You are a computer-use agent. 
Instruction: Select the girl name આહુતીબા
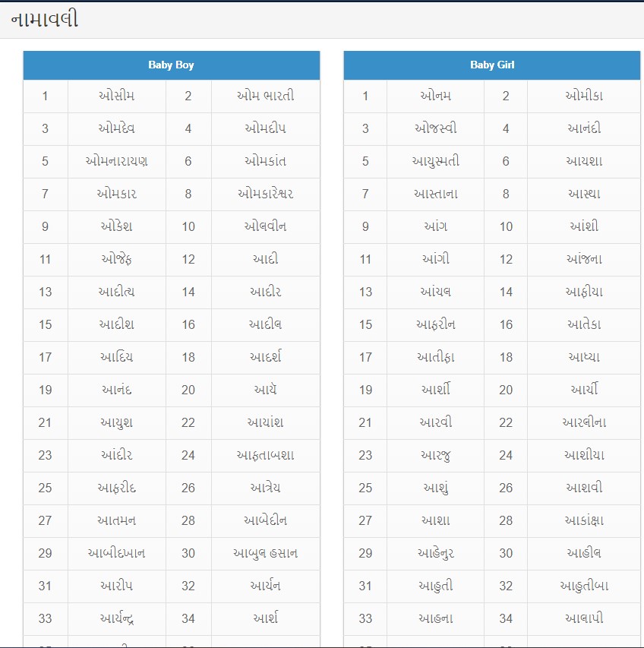pos(583,586)
